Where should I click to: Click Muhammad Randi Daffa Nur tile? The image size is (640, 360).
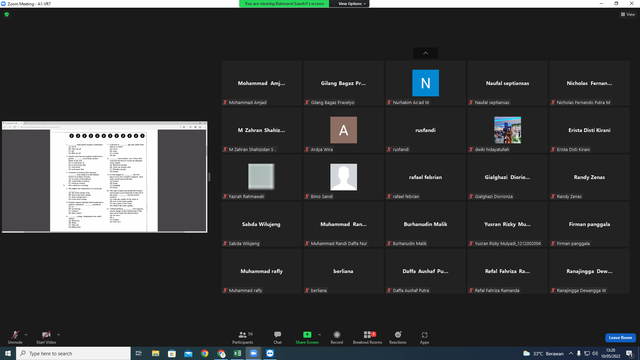pyautogui.click(x=343, y=224)
